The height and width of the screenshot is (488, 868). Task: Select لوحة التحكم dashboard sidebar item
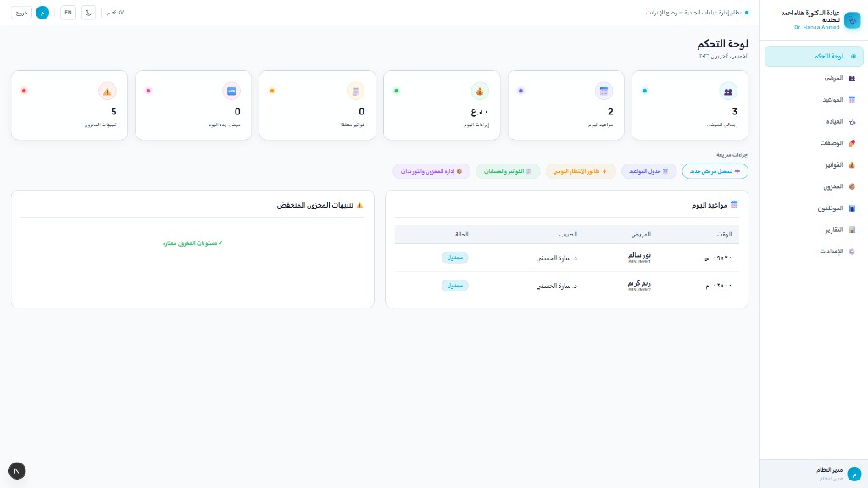pyautogui.click(x=814, y=57)
